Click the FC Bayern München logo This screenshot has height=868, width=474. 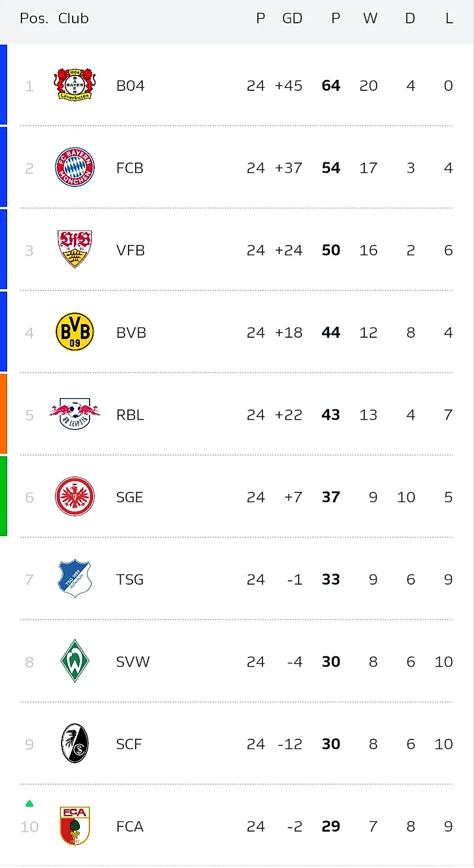pos(75,168)
